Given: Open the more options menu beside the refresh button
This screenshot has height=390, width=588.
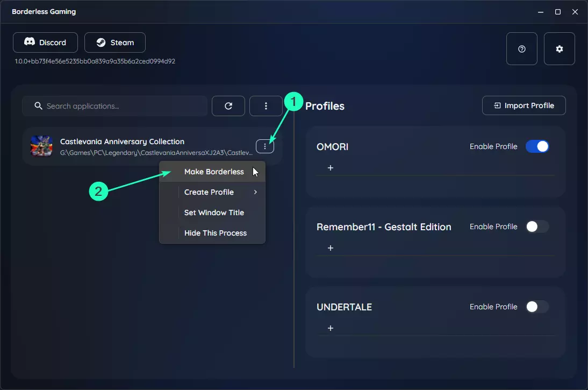Looking at the screenshot, I should [x=266, y=106].
